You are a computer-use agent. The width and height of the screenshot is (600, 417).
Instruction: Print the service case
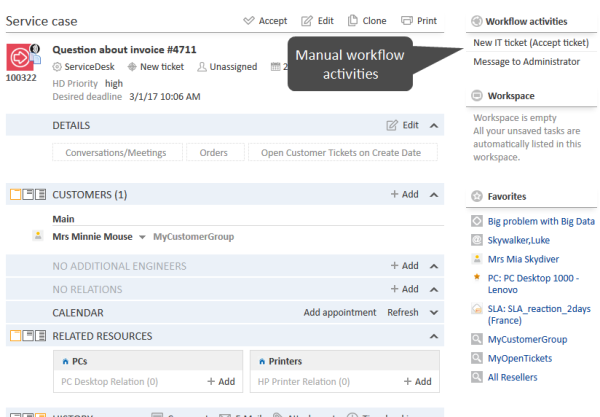pos(407,21)
